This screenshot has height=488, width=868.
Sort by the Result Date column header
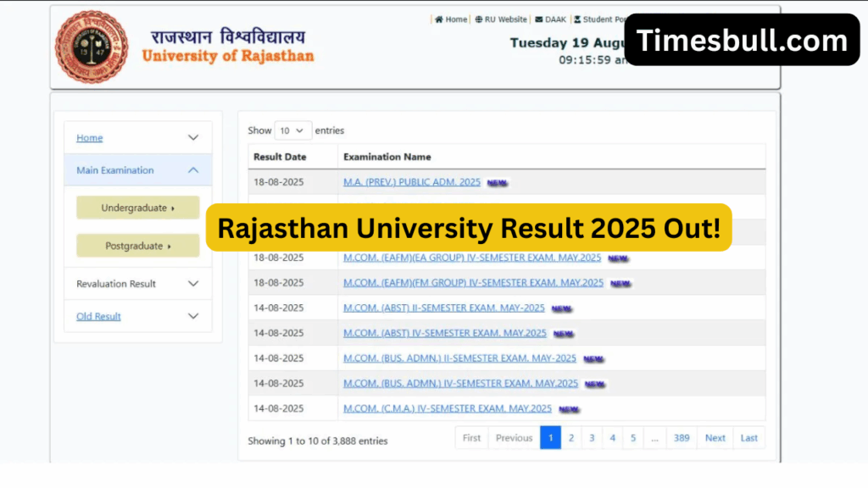(x=280, y=157)
